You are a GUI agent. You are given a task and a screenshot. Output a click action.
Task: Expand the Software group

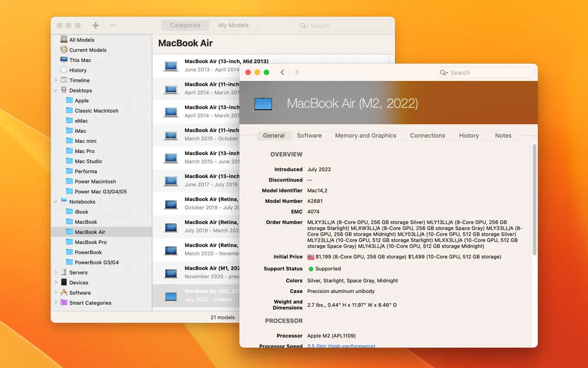click(x=56, y=292)
